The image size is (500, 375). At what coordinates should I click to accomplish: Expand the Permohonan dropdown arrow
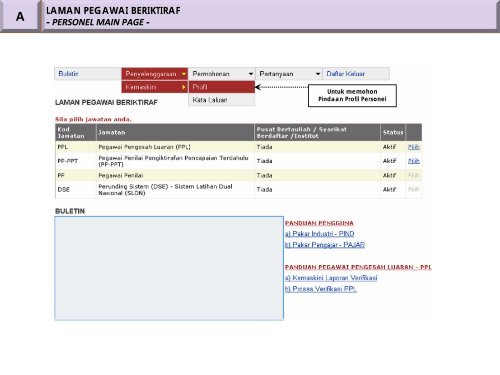pyautogui.click(x=251, y=74)
